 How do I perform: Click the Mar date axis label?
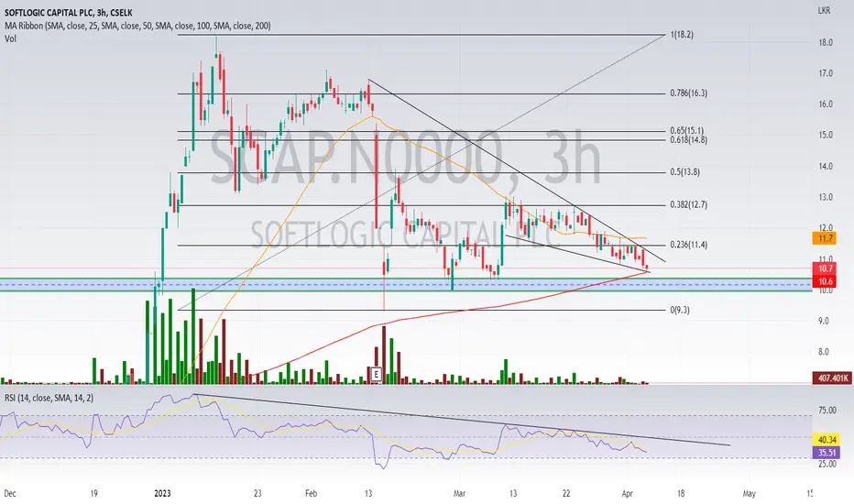click(x=460, y=494)
